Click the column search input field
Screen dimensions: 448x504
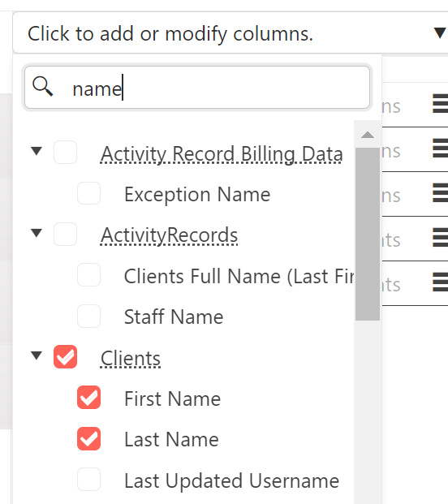pyautogui.click(x=197, y=88)
